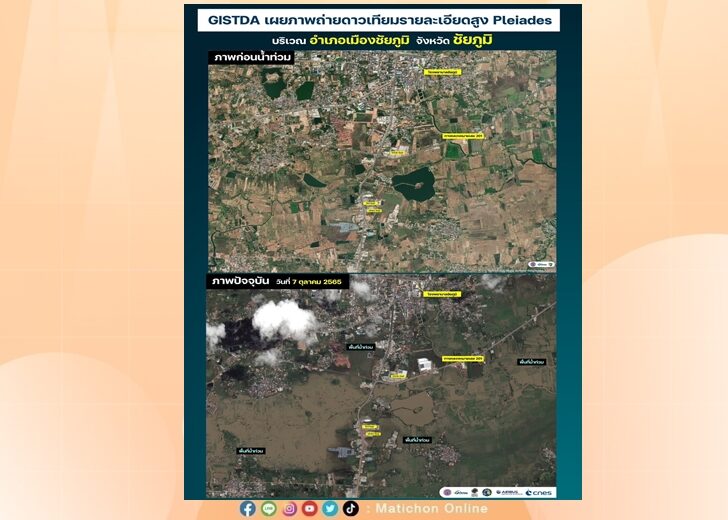Click the 'พื้นที่น้ำท่วม' label at right edge

tap(530, 361)
